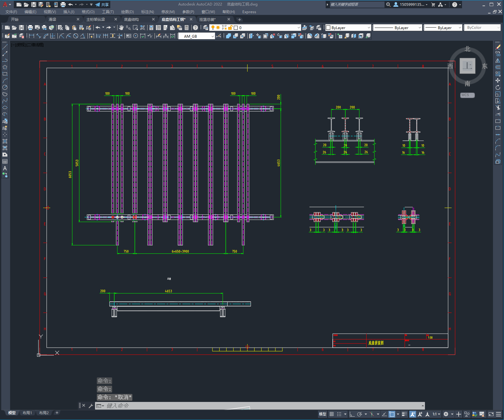Pick the Multiline Text A tool
504x420 pixels.
pyautogui.click(x=5, y=168)
